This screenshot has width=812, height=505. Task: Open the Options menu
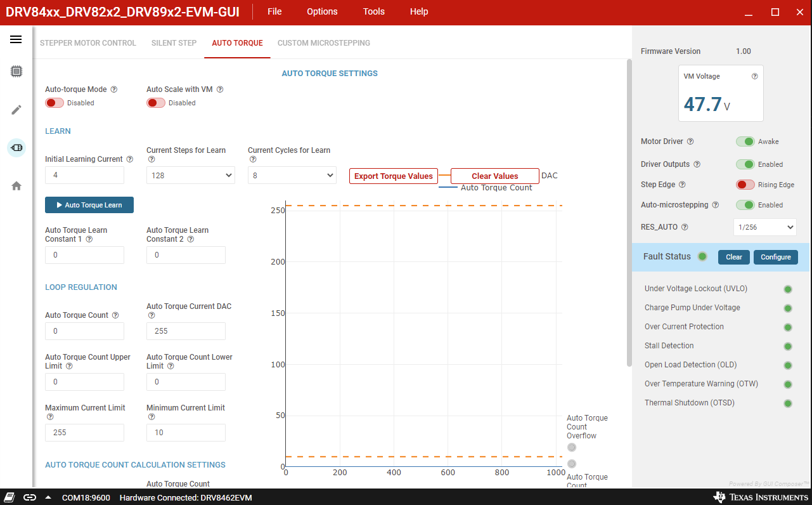[x=322, y=11]
